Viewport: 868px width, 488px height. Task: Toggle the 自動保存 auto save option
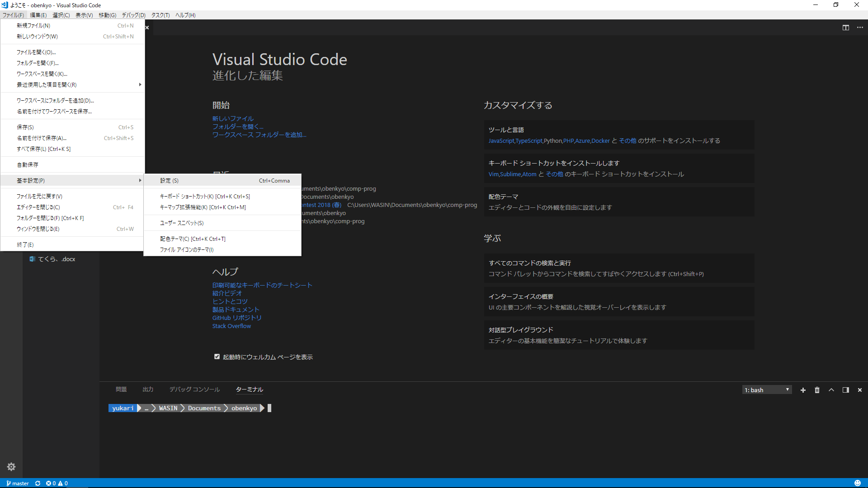coord(27,164)
